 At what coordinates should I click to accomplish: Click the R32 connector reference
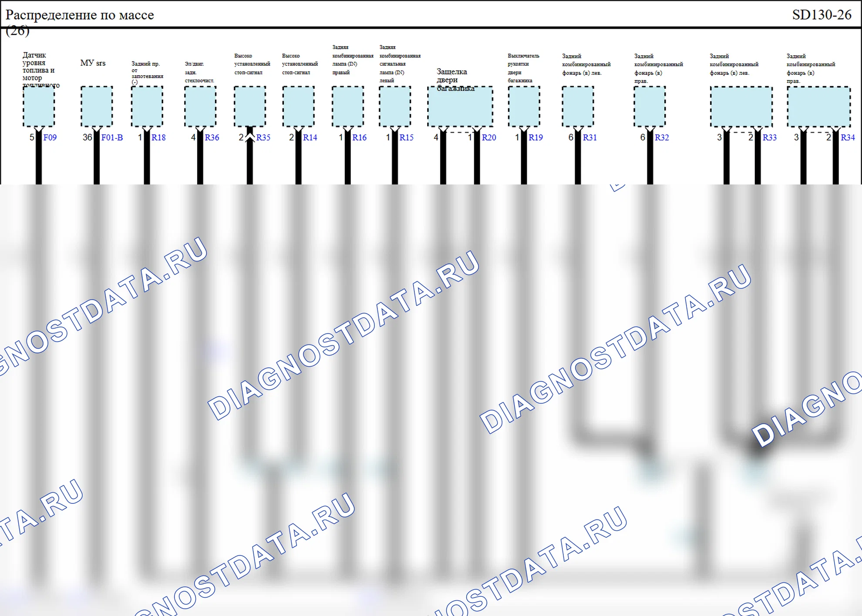[x=662, y=137]
